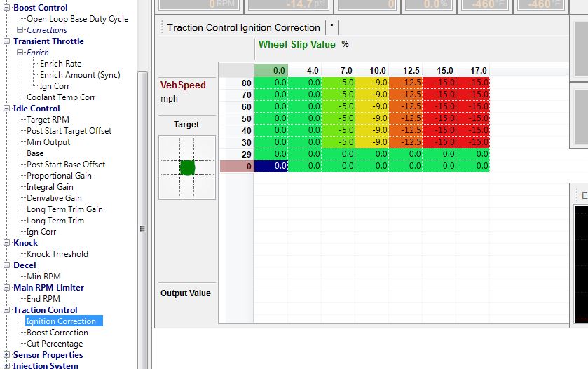Open Open Loop Base Duty Cycle table
This screenshot has width=588, height=369.
[x=77, y=19]
